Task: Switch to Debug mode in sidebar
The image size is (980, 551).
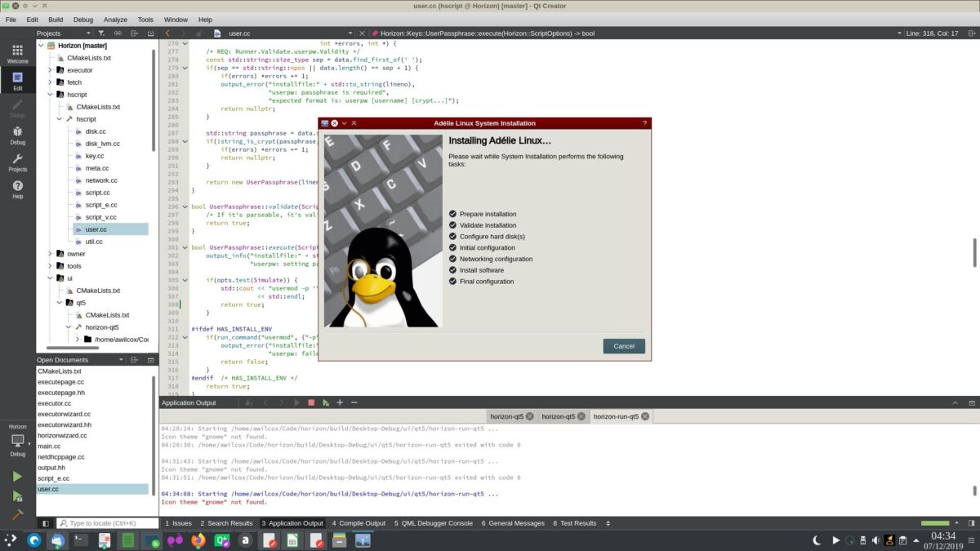Action: 17,135
